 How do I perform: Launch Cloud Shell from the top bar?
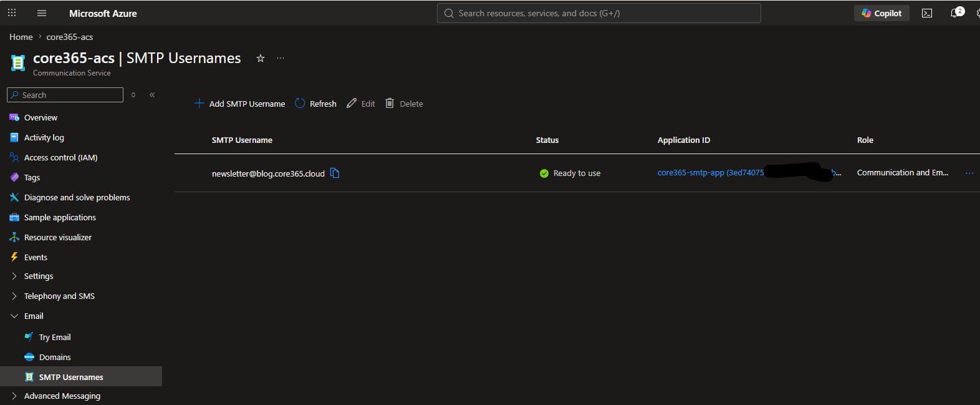927,13
